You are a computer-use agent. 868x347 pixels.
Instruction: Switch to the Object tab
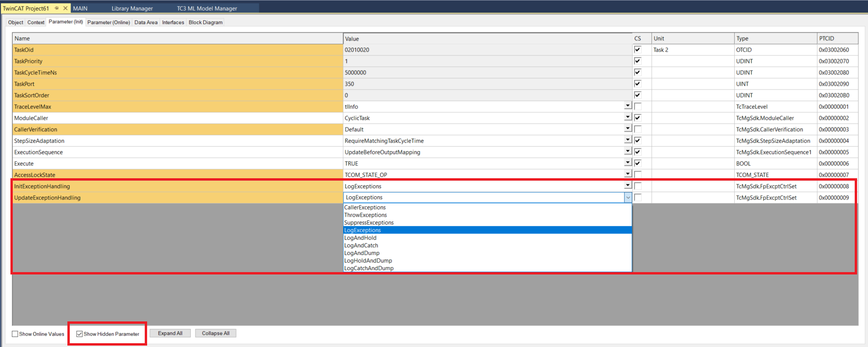coord(16,22)
